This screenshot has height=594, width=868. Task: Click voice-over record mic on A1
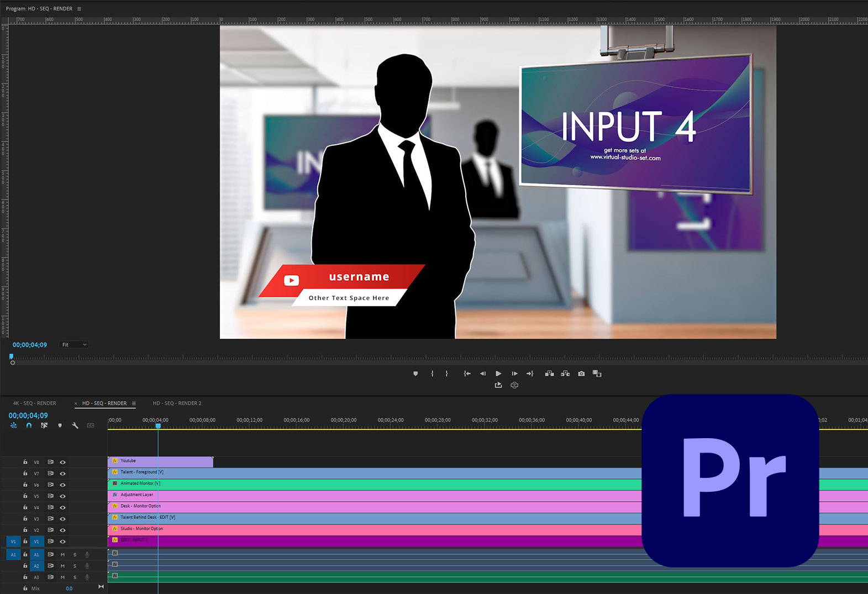click(87, 554)
